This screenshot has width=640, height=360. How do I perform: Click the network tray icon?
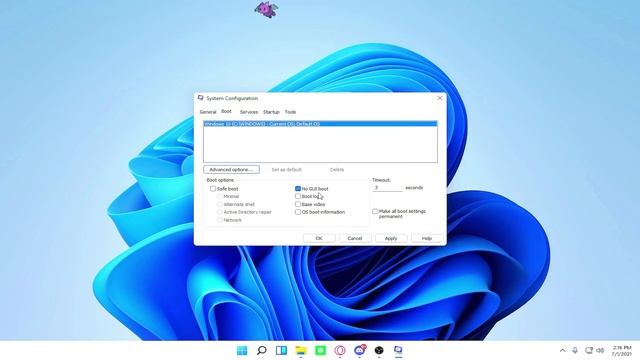(589, 350)
